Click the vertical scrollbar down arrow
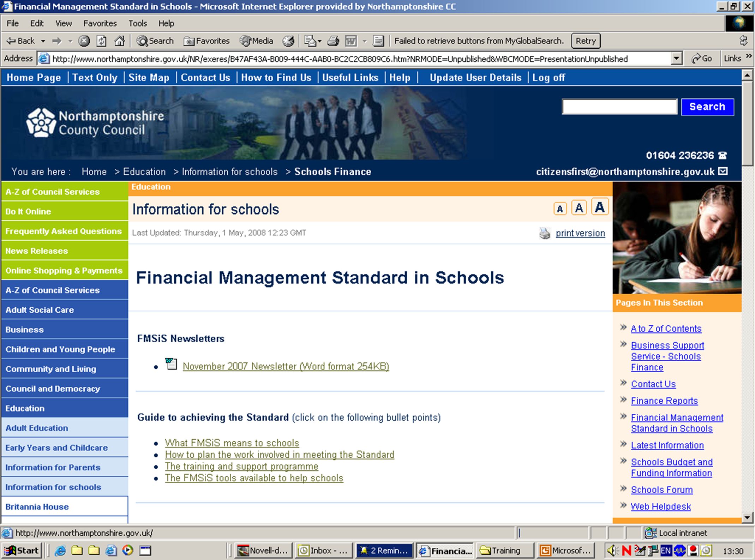This screenshot has height=560, width=755. 747,518
